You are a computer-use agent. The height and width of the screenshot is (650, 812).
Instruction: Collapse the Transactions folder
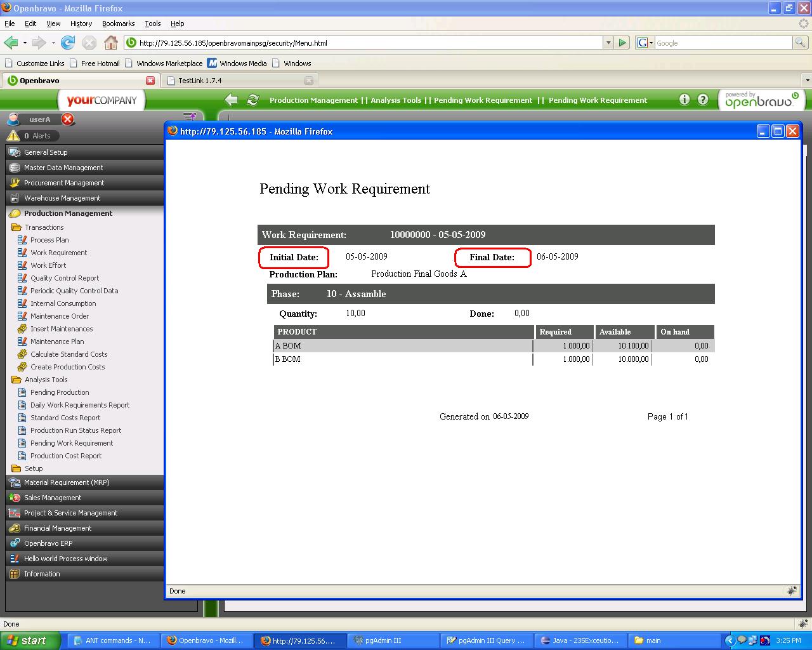tap(44, 227)
